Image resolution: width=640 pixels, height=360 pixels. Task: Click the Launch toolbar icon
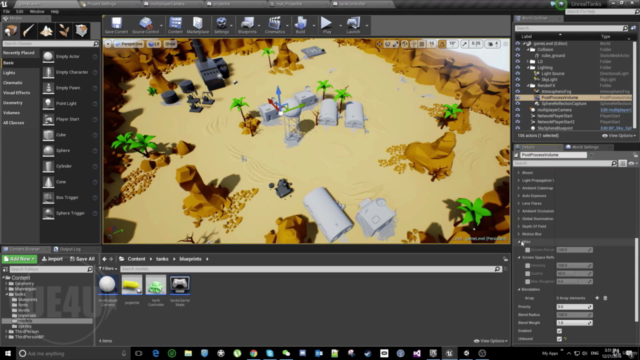353,23
